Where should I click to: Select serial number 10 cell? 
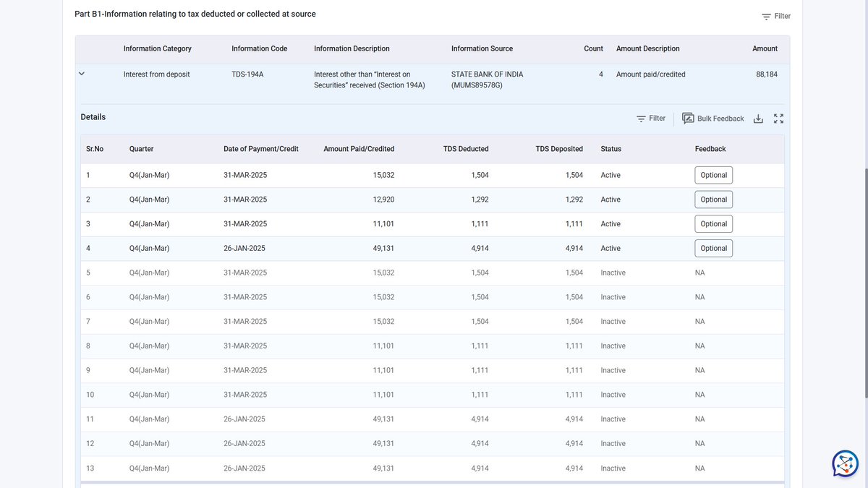tap(90, 395)
